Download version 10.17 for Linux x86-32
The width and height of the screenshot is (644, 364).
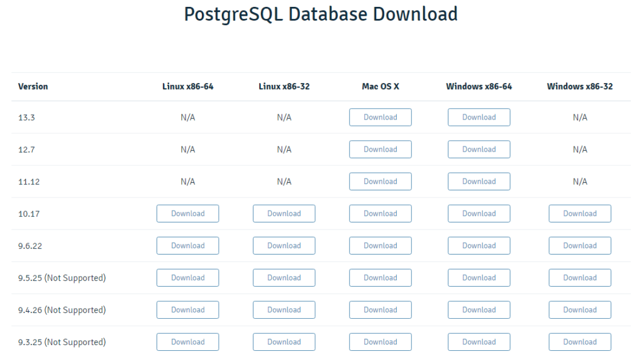click(284, 213)
